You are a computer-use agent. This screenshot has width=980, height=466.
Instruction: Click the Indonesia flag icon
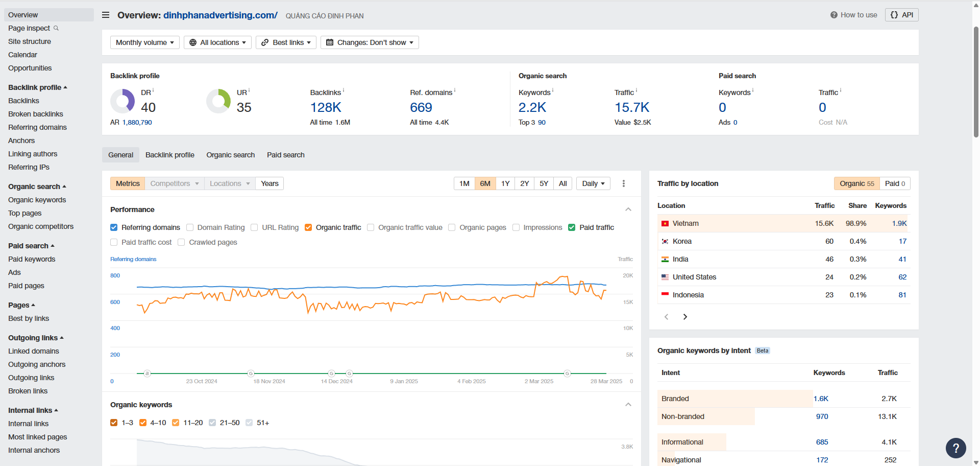pos(665,295)
